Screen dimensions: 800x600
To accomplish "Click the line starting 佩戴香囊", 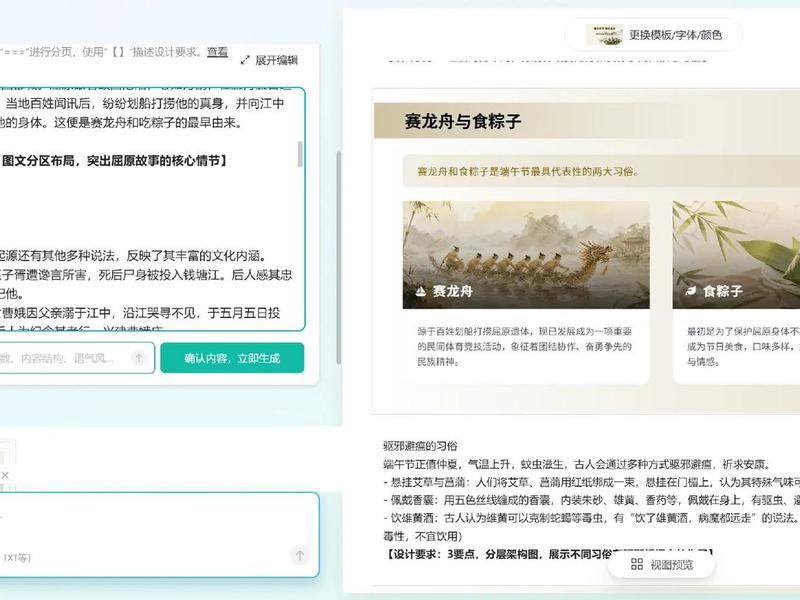I will [591, 500].
